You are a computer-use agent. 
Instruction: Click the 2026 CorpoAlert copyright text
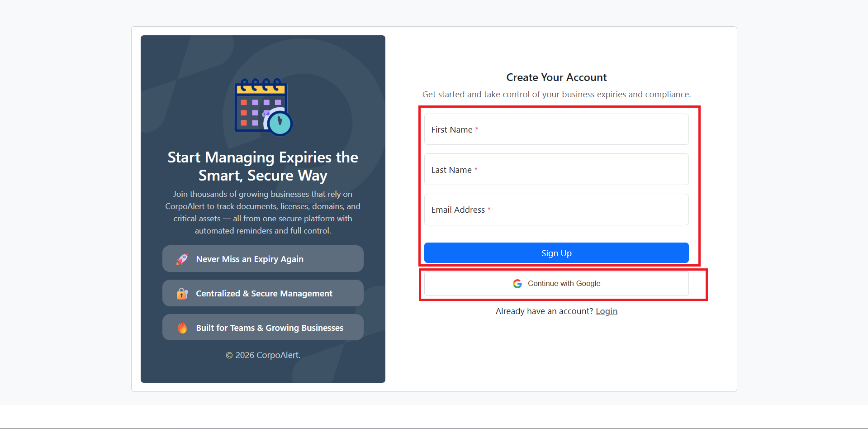coord(263,355)
